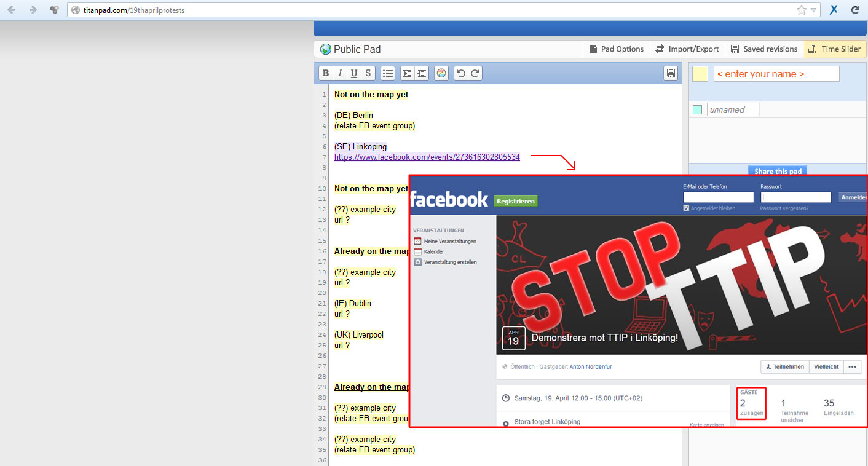This screenshot has height=466, width=868.
Task: Open the browser bookmark dropdown arrow
Action: tap(813, 10)
